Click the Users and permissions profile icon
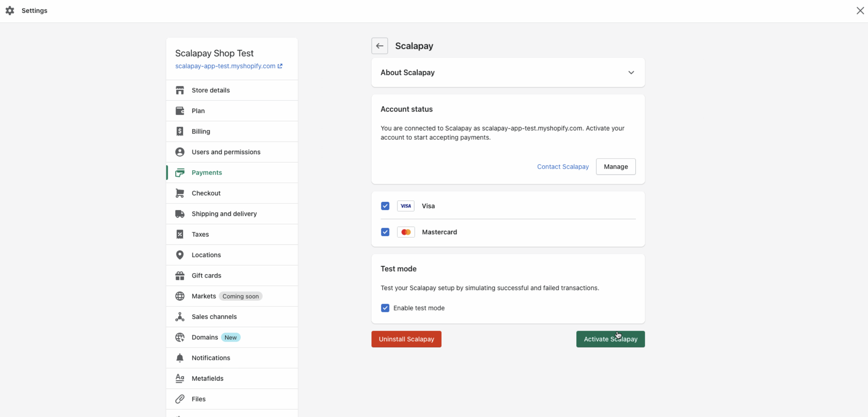The width and height of the screenshot is (868, 417). pyautogui.click(x=180, y=152)
